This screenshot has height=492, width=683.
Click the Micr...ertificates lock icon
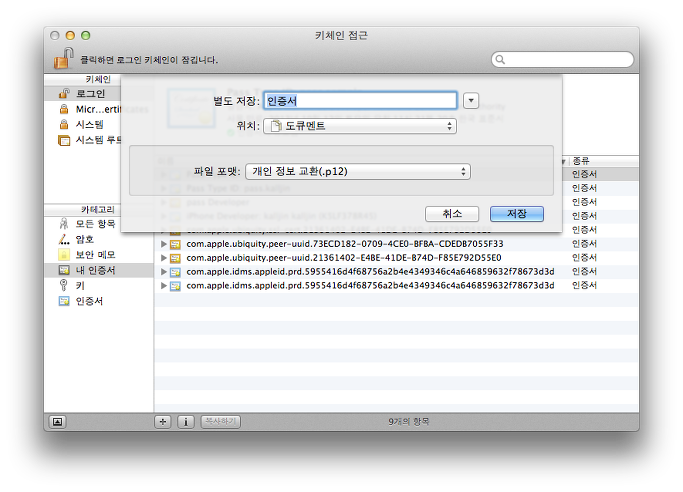(x=64, y=109)
